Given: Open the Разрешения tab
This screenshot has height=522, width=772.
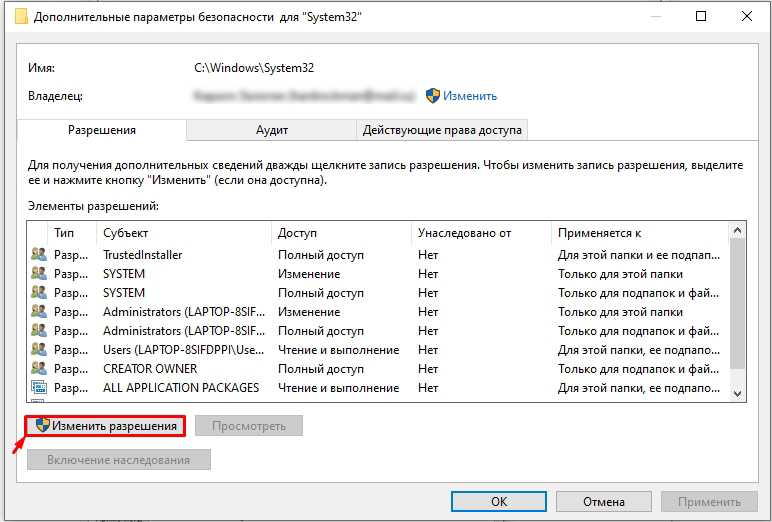Looking at the screenshot, I should (102, 130).
